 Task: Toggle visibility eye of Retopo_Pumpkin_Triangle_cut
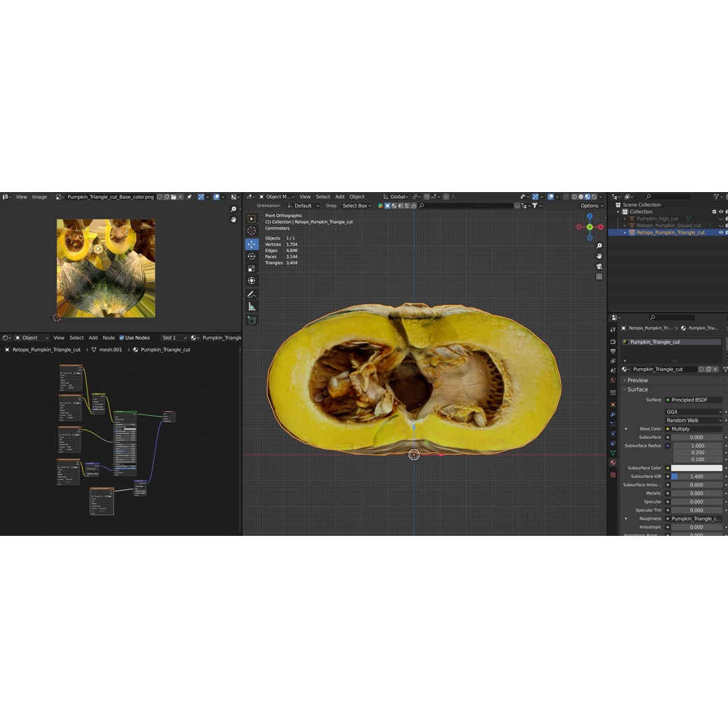721,232
